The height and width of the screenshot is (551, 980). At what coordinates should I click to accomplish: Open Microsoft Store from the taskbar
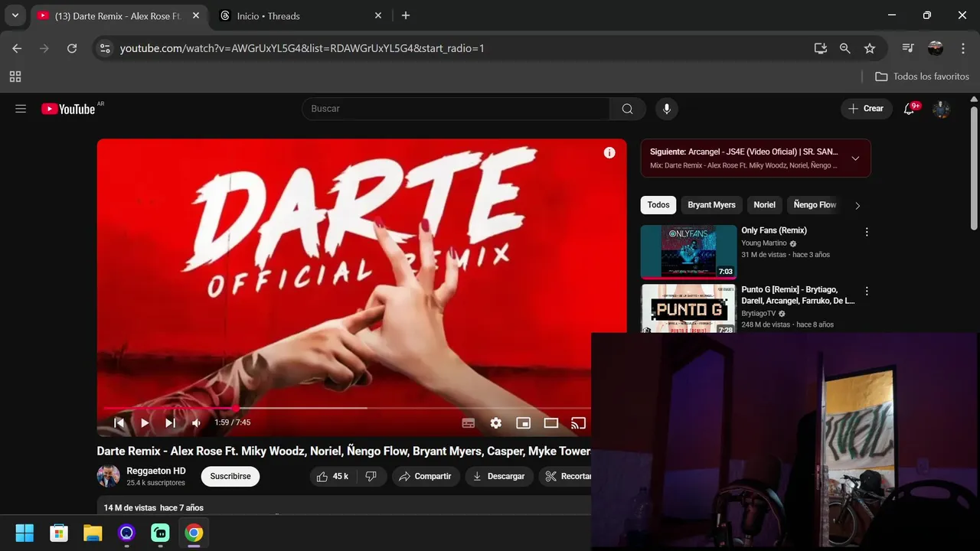59,533
